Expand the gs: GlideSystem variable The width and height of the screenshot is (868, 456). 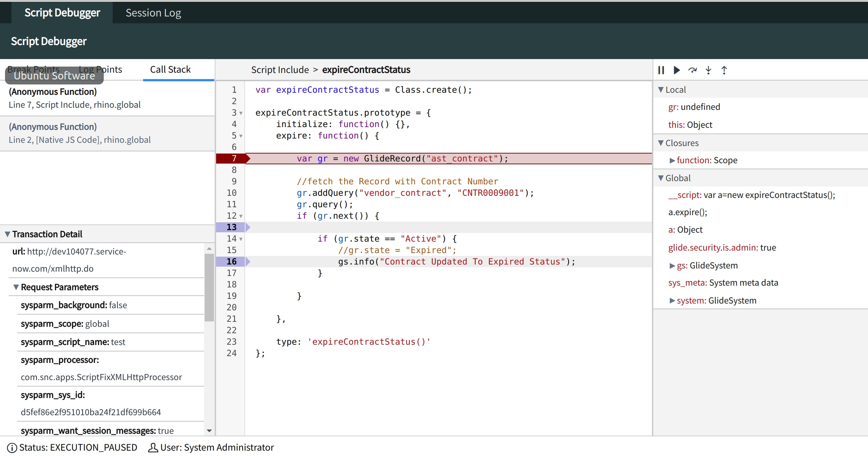672,265
